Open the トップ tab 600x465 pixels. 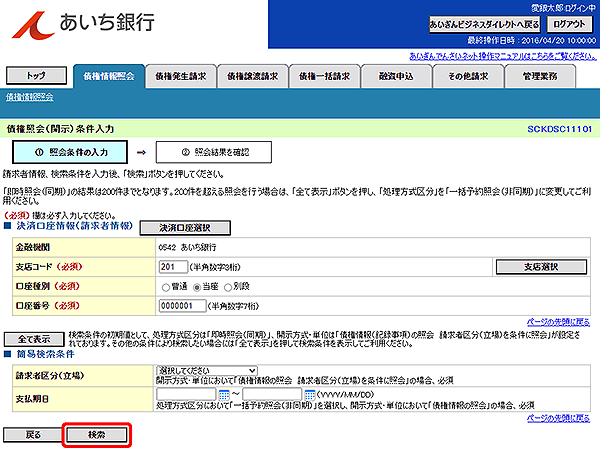[36, 75]
